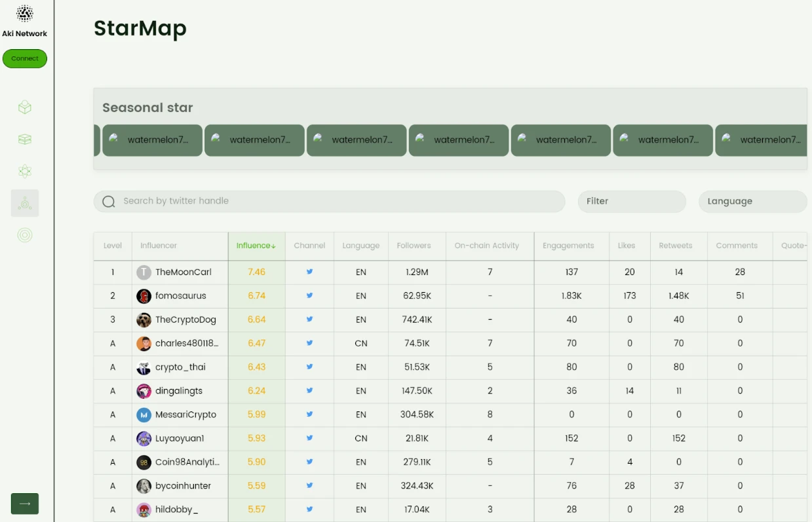Open the cube icon in sidebar
The height and width of the screenshot is (522, 812).
[25, 107]
